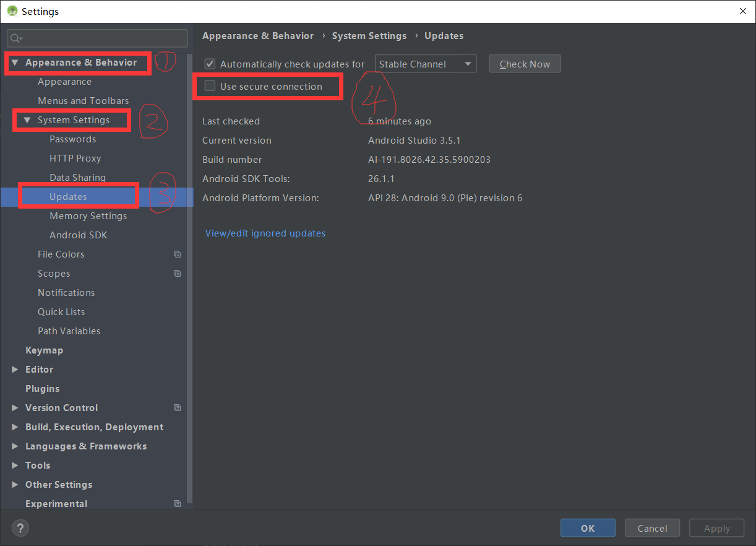
Task: Collapse the Appearance & Behavior section
Action: tap(15, 63)
